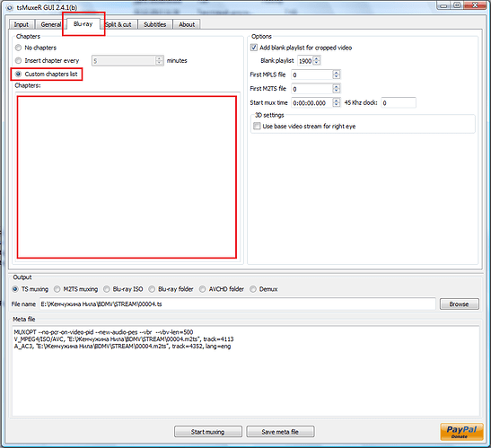Click the A_AC3 line in meta file
Screen dimensions: 491x448
pyautogui.click(x=122, y=347)
